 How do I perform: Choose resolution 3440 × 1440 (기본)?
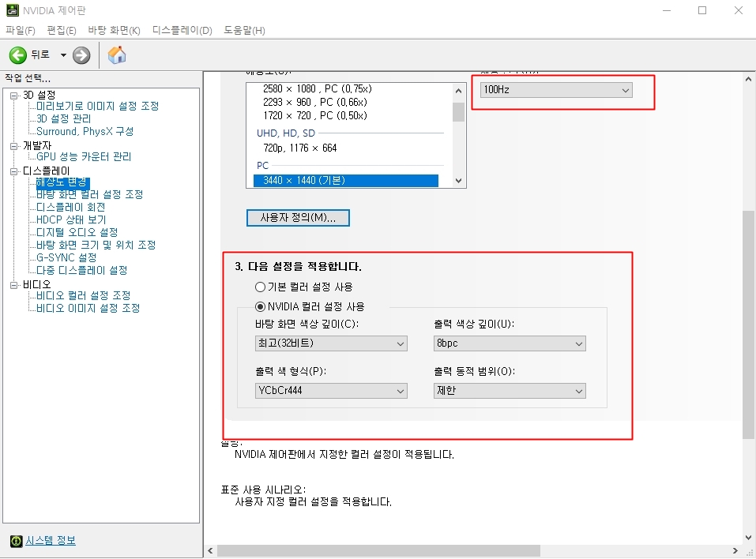pyautogui.click(x=346, y=180)
